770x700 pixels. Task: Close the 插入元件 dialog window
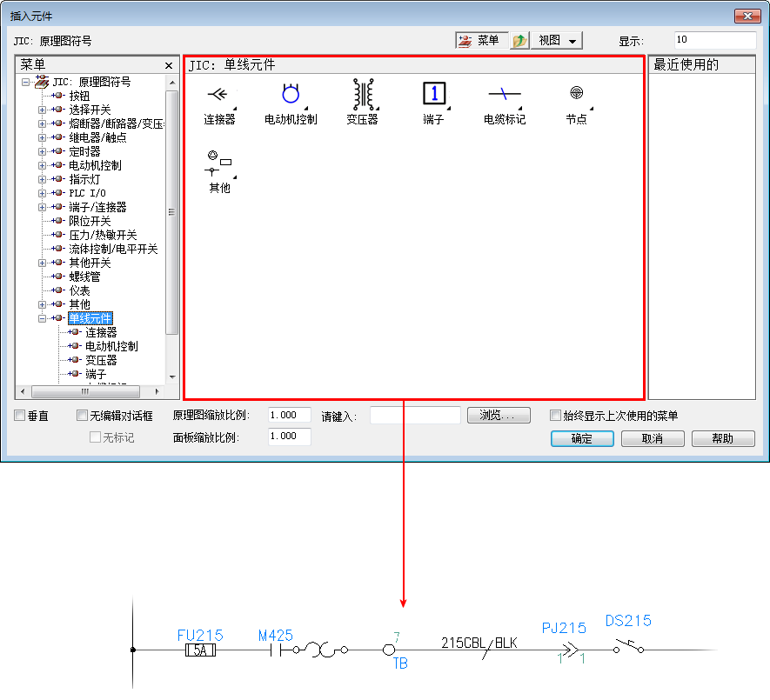pos(747,17)
